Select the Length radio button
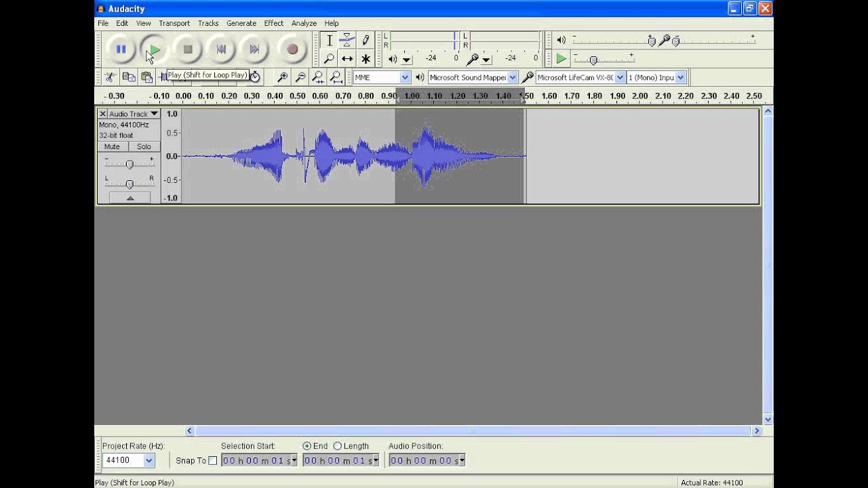Image resolution: width=868 pixels, height=488 pixels. tap(337, 446)
